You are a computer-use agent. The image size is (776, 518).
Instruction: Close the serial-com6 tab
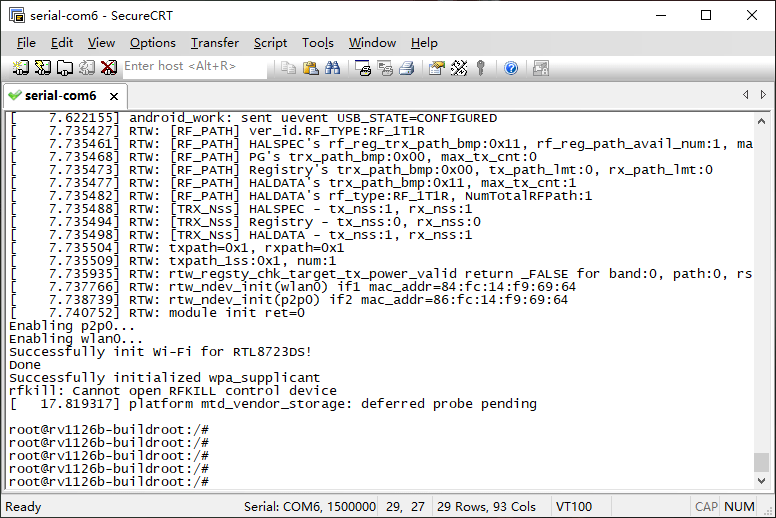[x=114, y=96]
